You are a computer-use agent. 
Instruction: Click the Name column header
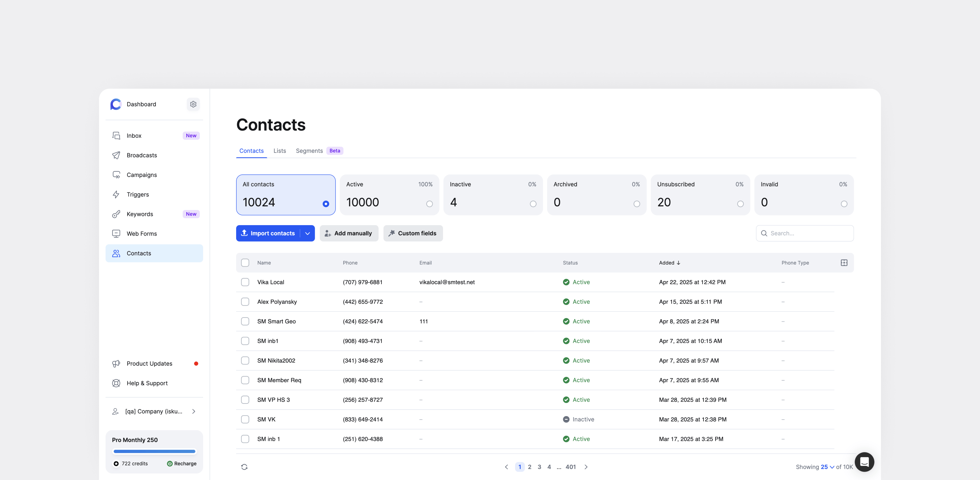tap(264, 263)
